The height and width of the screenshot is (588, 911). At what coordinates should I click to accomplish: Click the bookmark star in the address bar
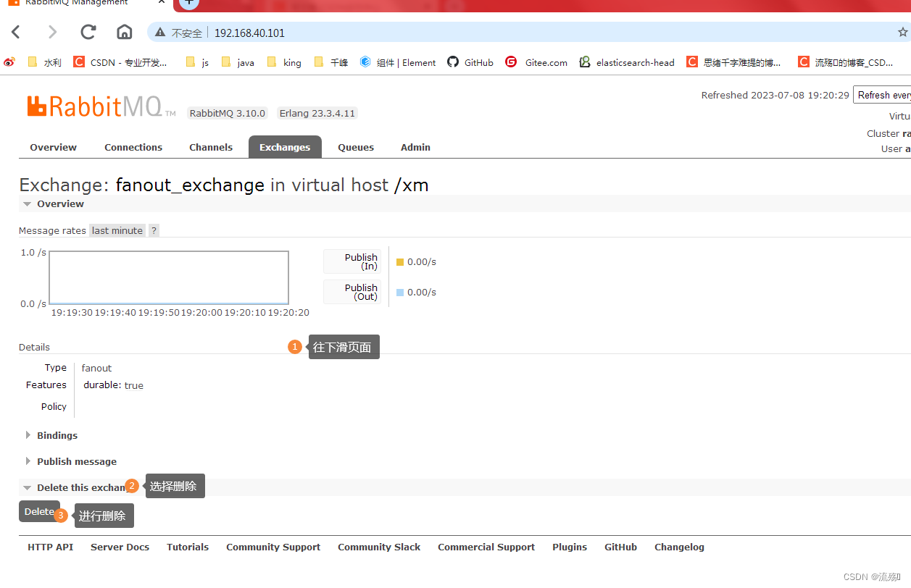[x=903, y=32]
